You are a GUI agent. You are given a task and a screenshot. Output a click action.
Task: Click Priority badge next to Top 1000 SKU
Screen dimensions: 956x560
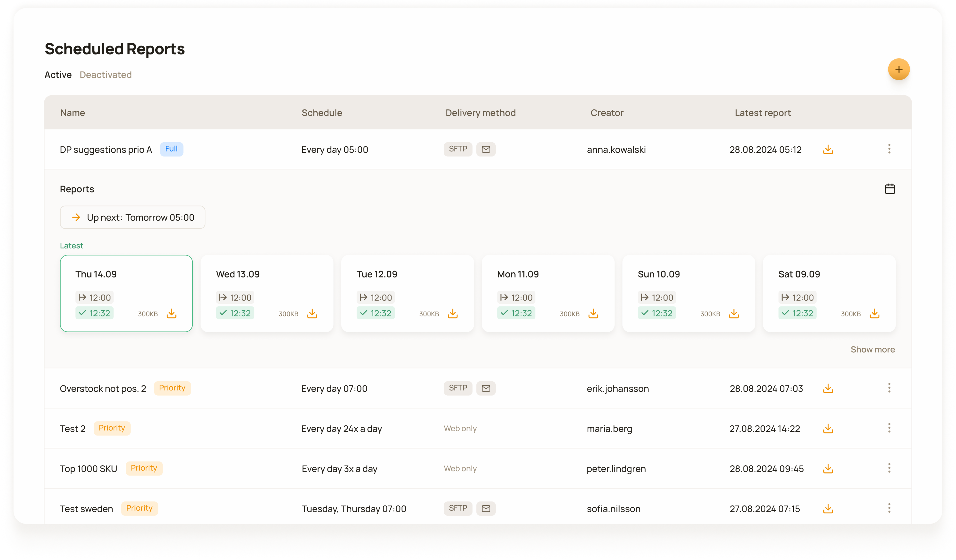click(144, 468)
